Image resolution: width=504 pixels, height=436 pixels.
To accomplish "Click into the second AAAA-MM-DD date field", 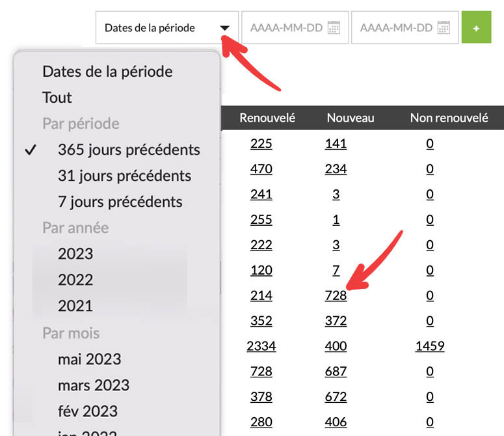I will (x=396, y=28).
